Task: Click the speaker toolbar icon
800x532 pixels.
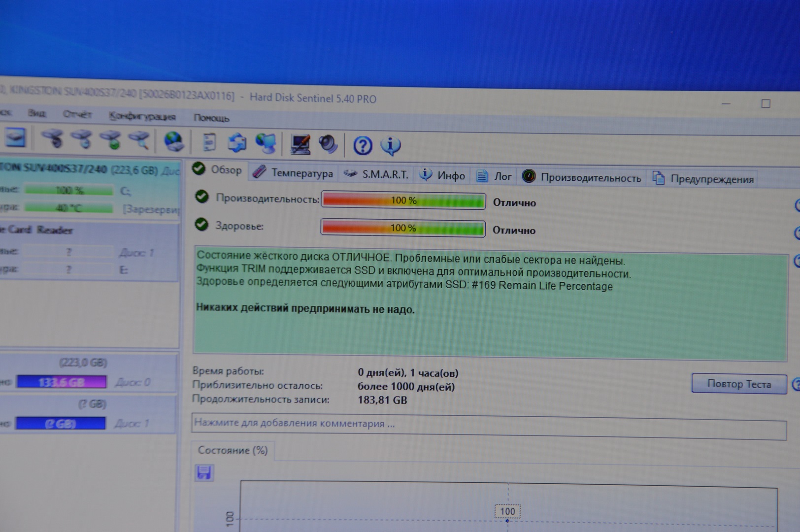Action: pyautogui.click(x=328, y=144)
